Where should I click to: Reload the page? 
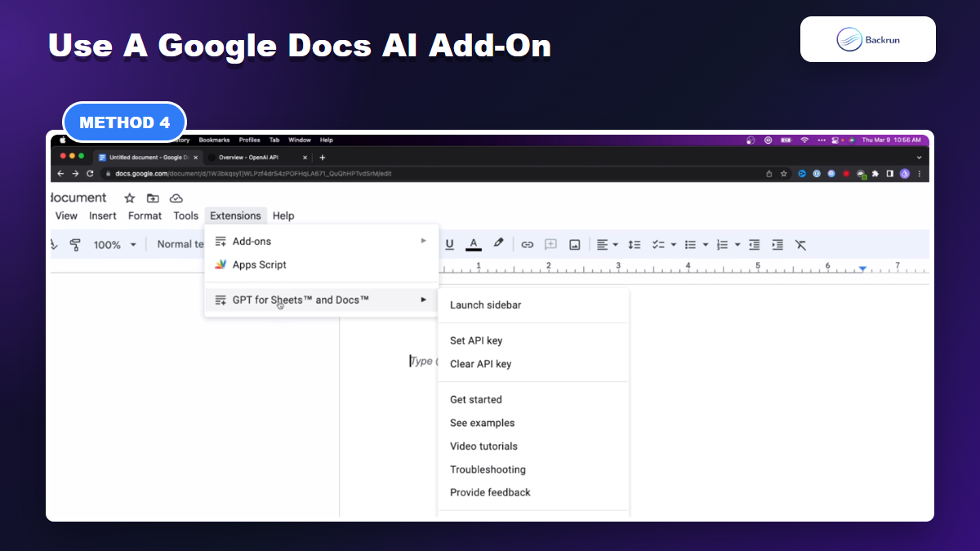(x=91, y=173)
